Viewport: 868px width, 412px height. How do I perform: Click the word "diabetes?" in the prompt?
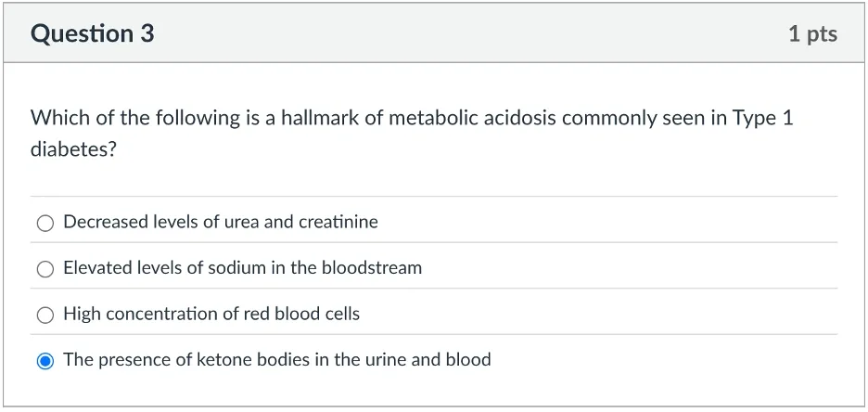pos(73,149)
